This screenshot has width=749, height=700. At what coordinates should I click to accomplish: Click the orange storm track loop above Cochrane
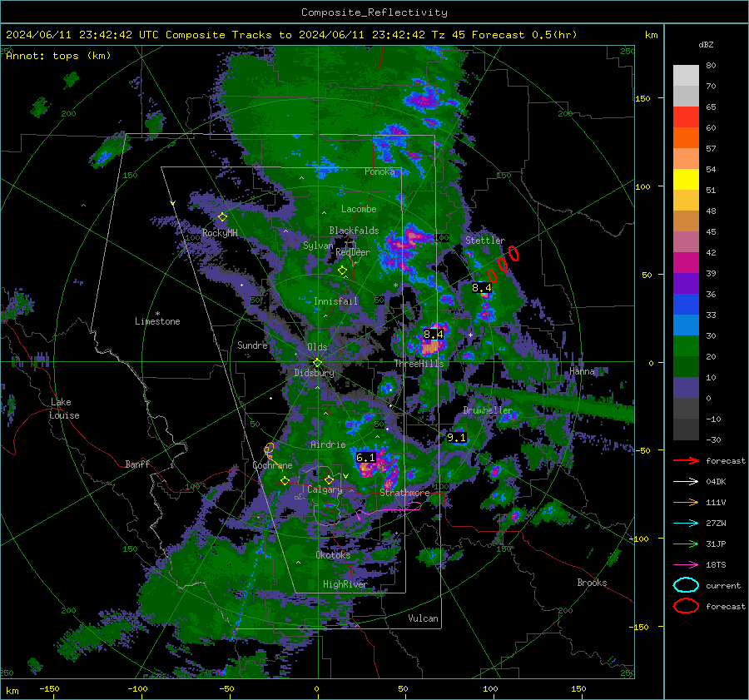[269, 449]
